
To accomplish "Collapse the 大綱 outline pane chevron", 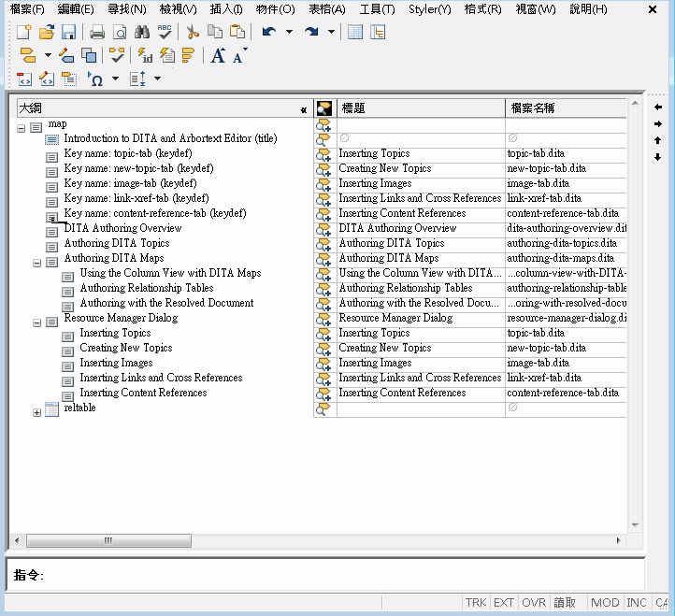I will pyautogui.click(x=304, y=110).
